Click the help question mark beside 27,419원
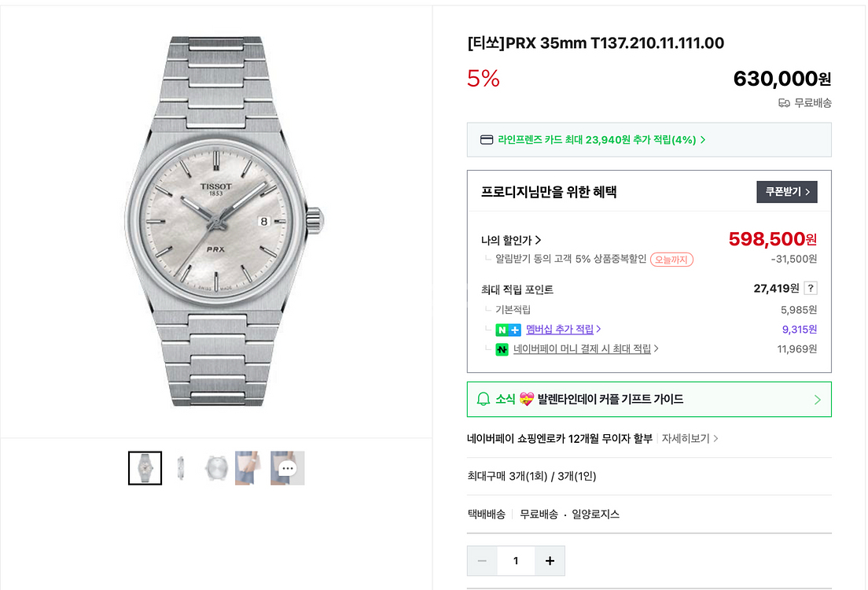The height and width of the screenshot is (590, 868). click(811, 288)
